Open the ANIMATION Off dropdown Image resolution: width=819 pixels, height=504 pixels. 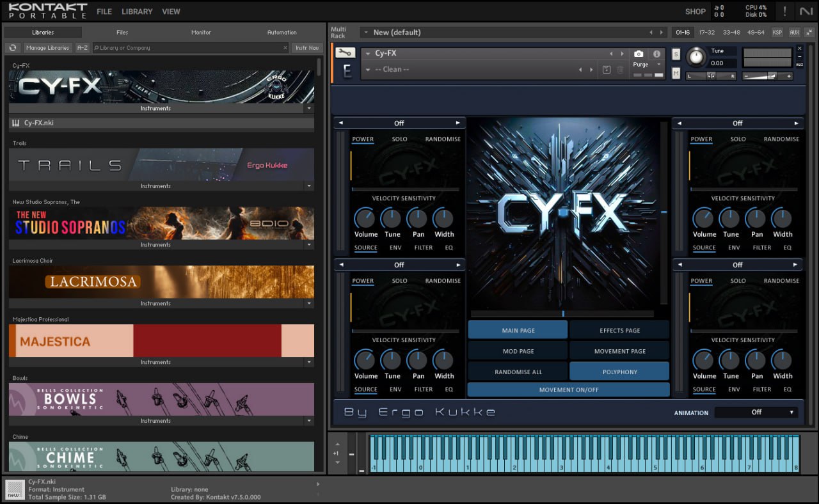pyautogui.click(x=757, y=413)
